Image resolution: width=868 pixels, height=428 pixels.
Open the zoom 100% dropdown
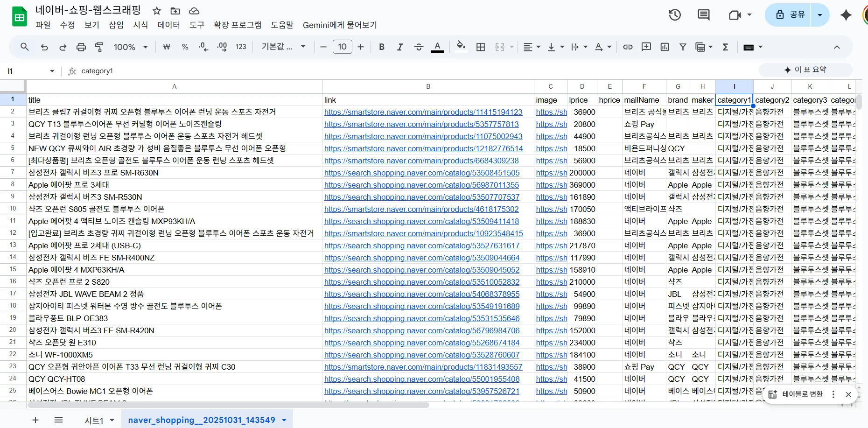tap(131, 47)
